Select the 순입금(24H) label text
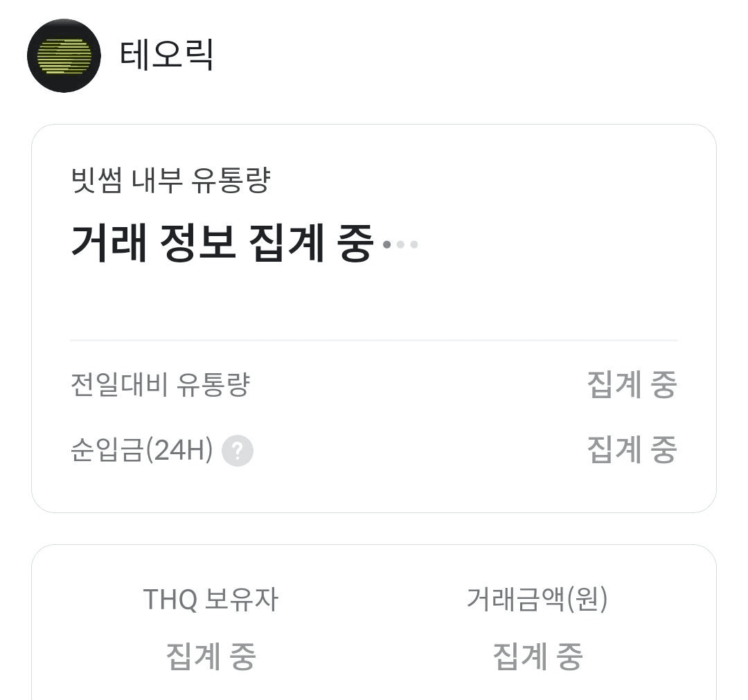The height and width of the screenshot is (700, 748). point(141,451)
